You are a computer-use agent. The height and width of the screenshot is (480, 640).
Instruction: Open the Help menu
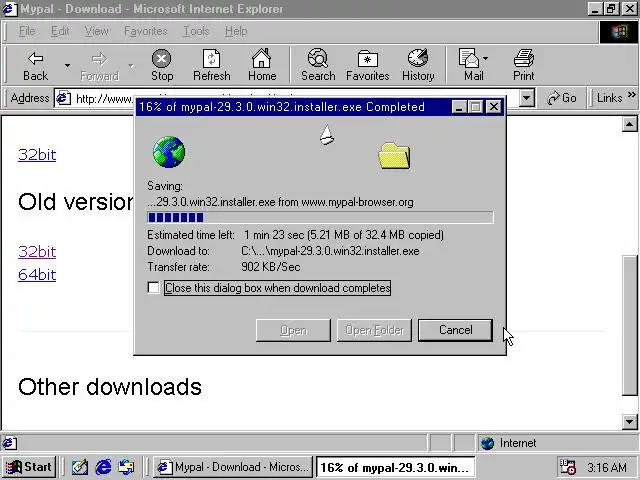(236, 31)
